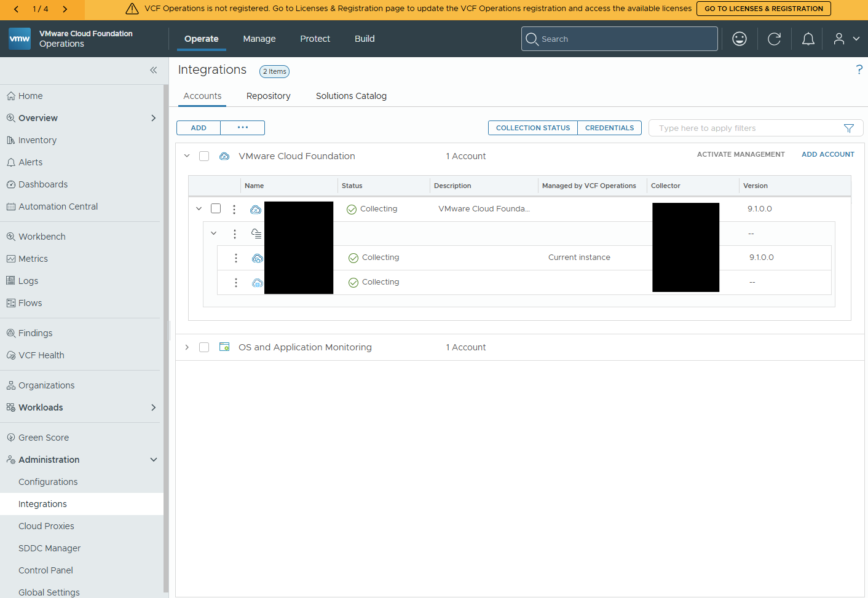Viewport: 868px width, 598px height.
Task: Click the refresh icon in header
Action: (x=775, y=39)
